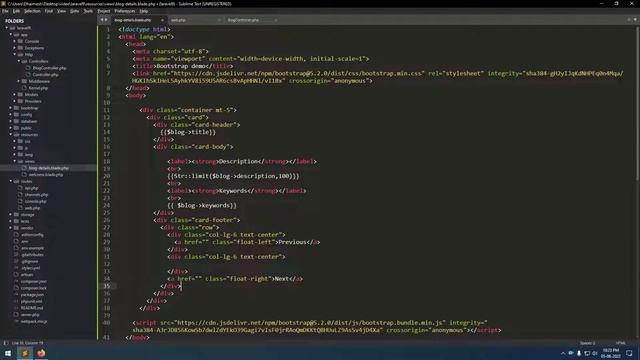The image size is (640, 360).
Task: Click the js folder icon
Action: [20, 148]
